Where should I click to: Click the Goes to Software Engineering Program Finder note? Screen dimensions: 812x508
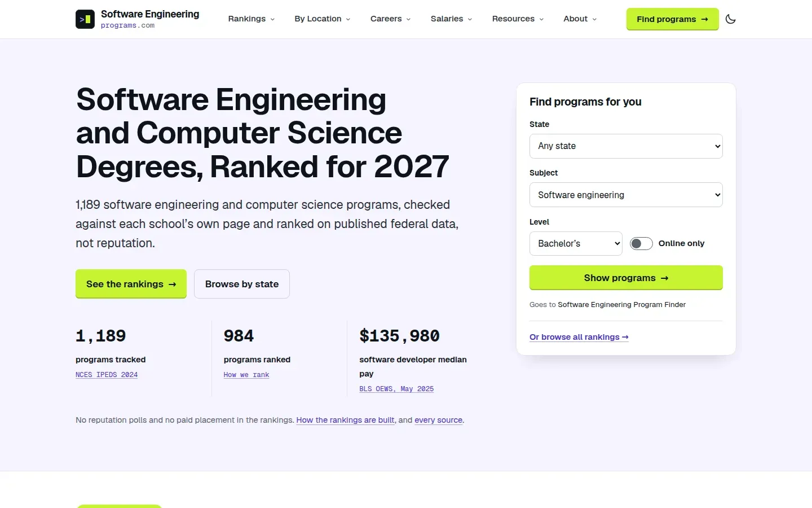(607, 305)
